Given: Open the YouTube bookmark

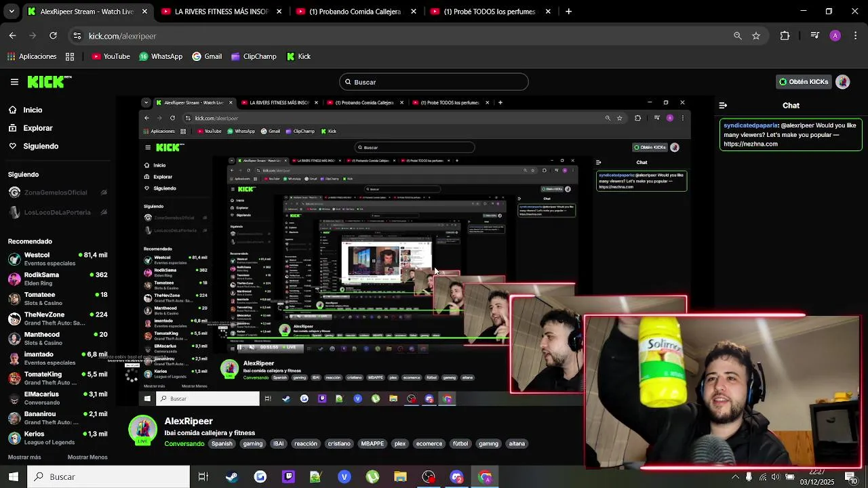Looking at the screenshot, I should coord(111,56).
